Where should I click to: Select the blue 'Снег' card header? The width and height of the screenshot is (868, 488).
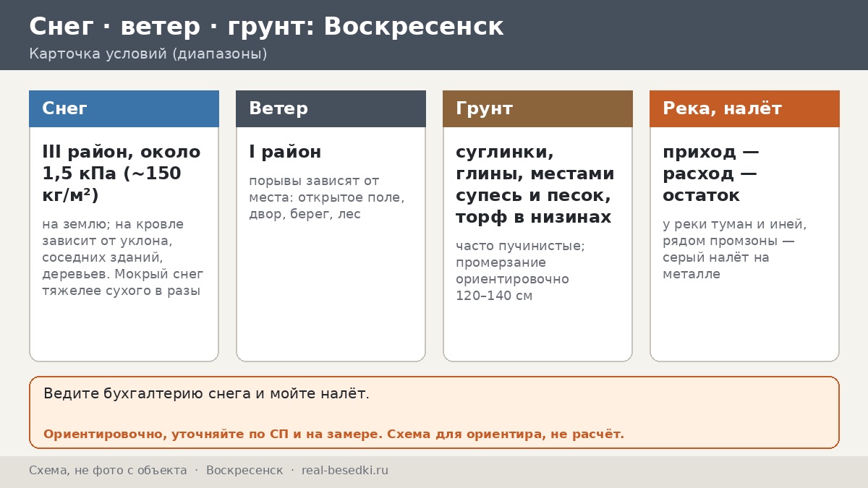124,108
